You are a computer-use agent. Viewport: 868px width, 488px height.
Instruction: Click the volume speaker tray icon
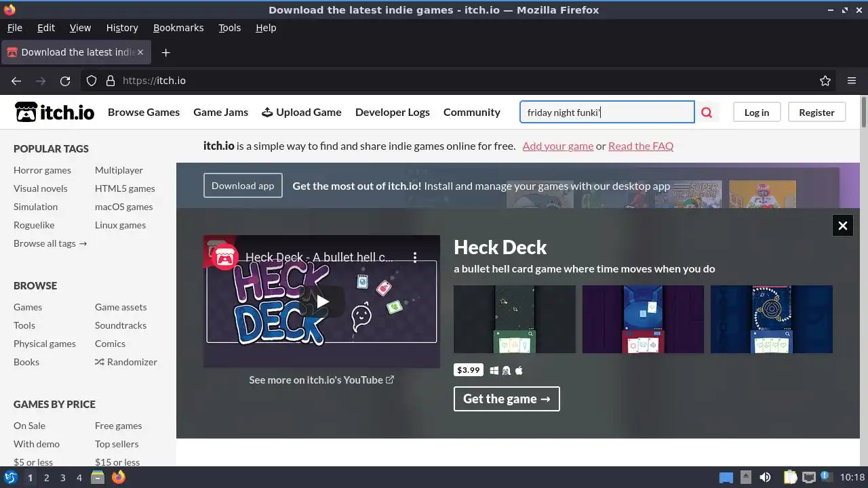[x=765, y=477]
